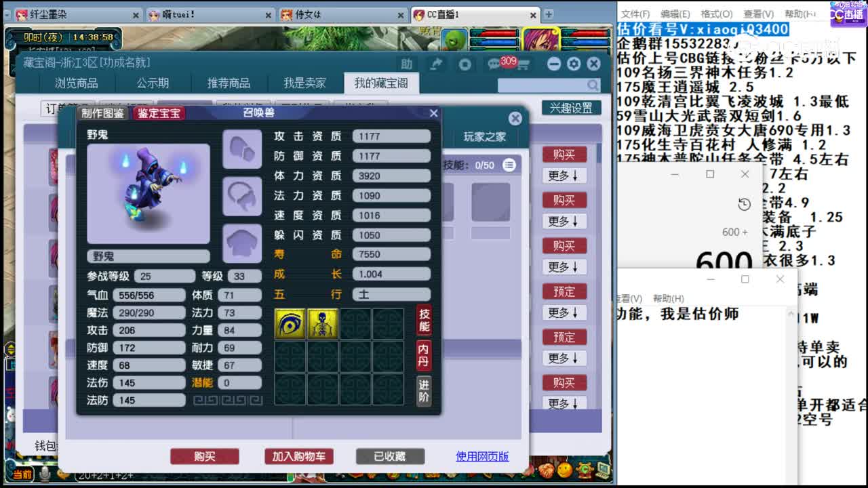Switch to 侍女は tab

pos(344,14)
